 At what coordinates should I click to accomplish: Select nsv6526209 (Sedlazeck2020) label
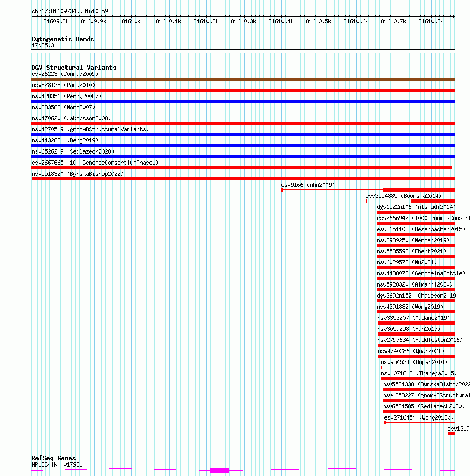click(73, 151)
